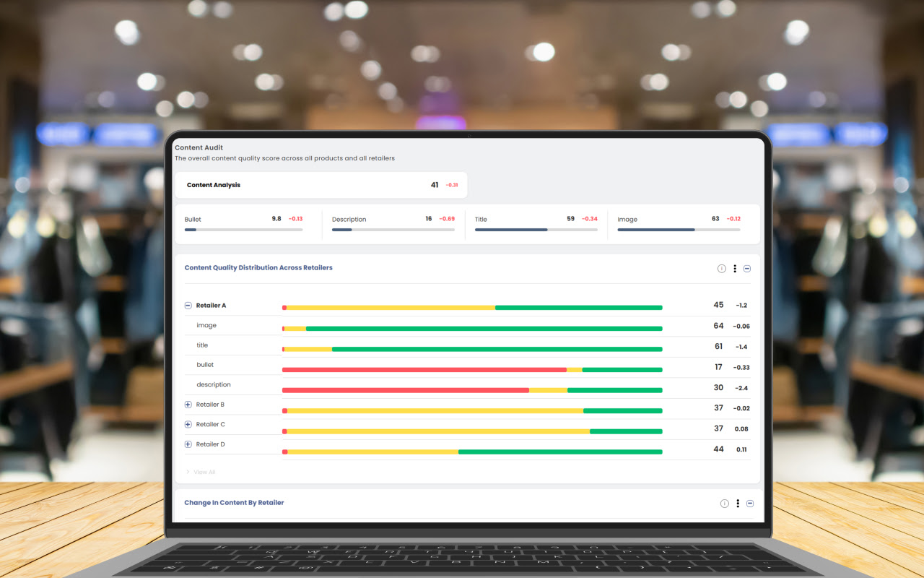The width and height of the screenshot is (924, 578).
Task: Click the Image score progress bar
Action: click(679, 230)
